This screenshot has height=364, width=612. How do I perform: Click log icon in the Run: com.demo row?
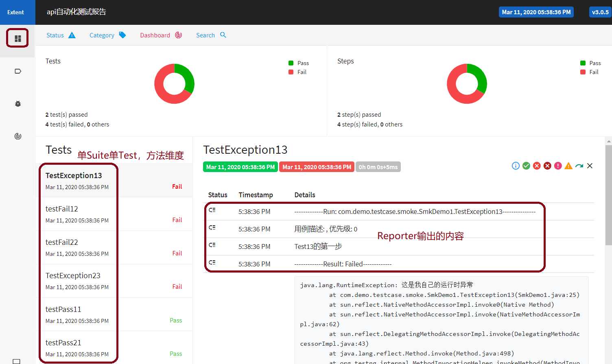212,210
